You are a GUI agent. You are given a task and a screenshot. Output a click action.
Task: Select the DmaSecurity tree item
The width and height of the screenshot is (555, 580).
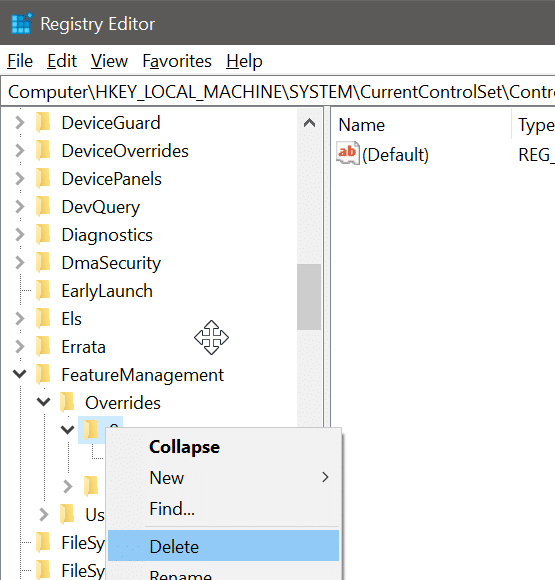pos(111,263)
